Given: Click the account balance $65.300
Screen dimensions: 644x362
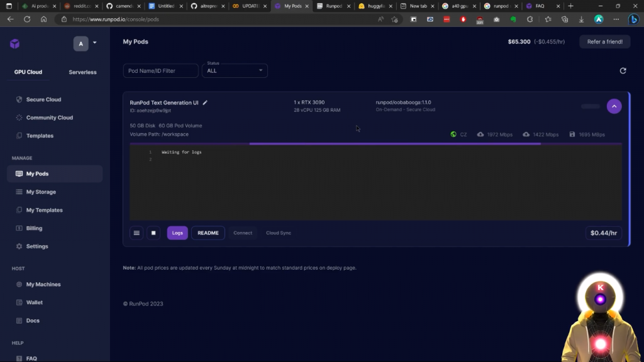Looking at the screenshot, I should coord(519,41).
